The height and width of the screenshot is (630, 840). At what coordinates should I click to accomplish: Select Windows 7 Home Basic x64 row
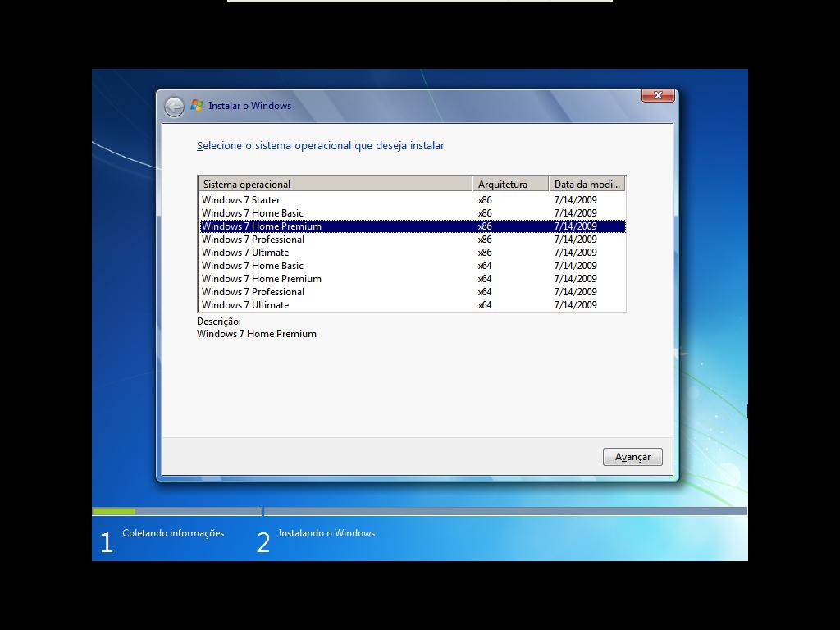point(413,266)
